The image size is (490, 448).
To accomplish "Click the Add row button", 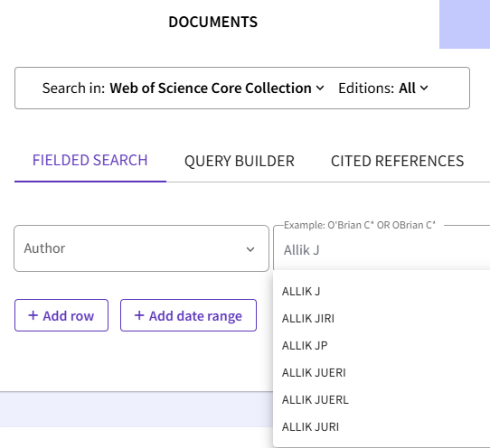I will click(x=61, y=315).
